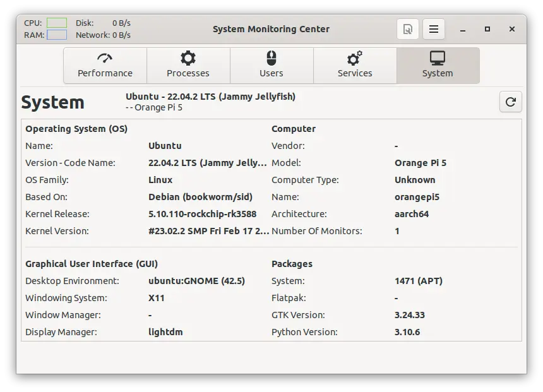Open the Users tab

click(271, 66)
